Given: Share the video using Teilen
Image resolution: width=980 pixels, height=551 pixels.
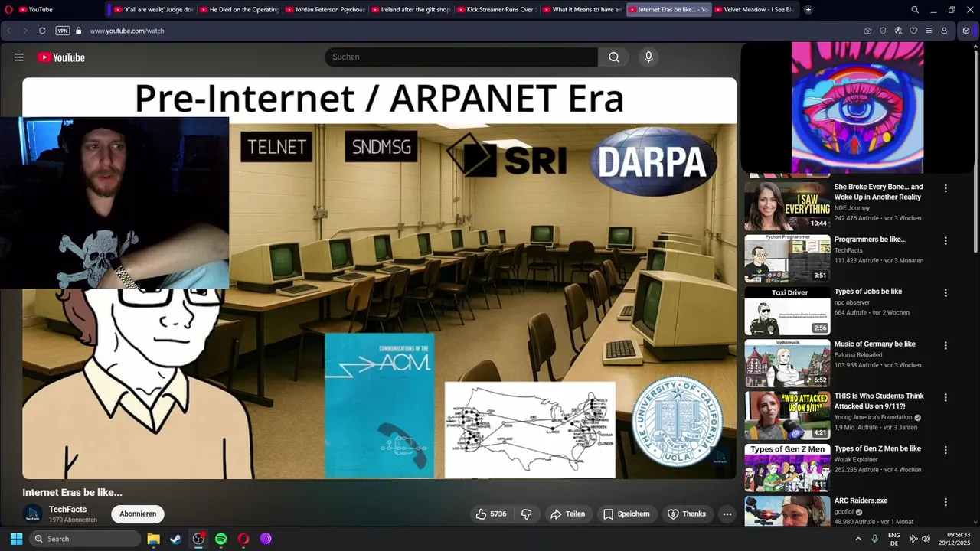Looking at the screenshot, I should point(567,514).
